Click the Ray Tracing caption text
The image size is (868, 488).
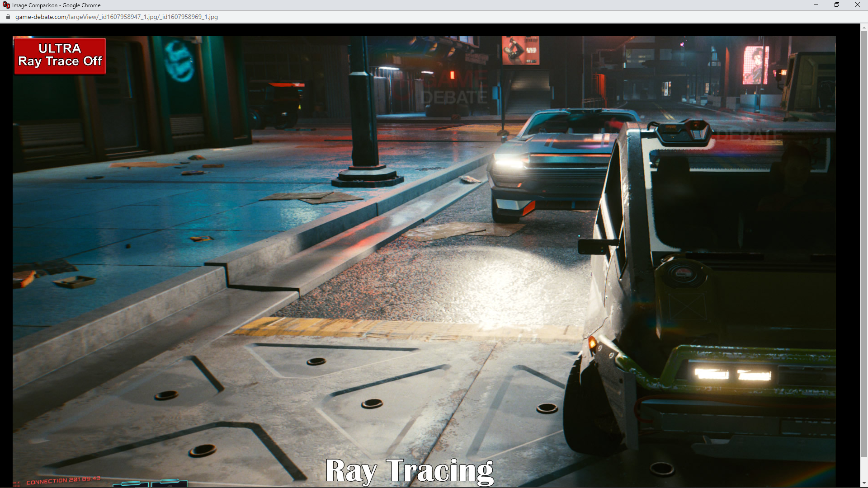click(x=409, y=471)
